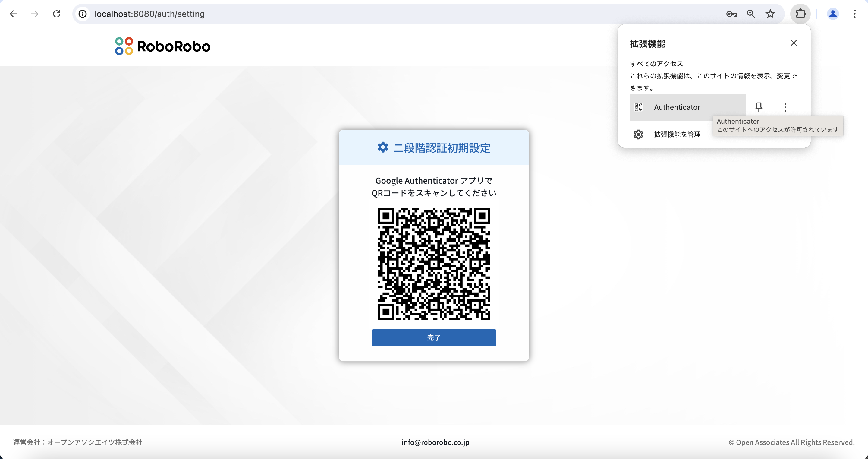Click the QR code image
The width and height of the screenshot is (868, 459).
pos(434,264)
